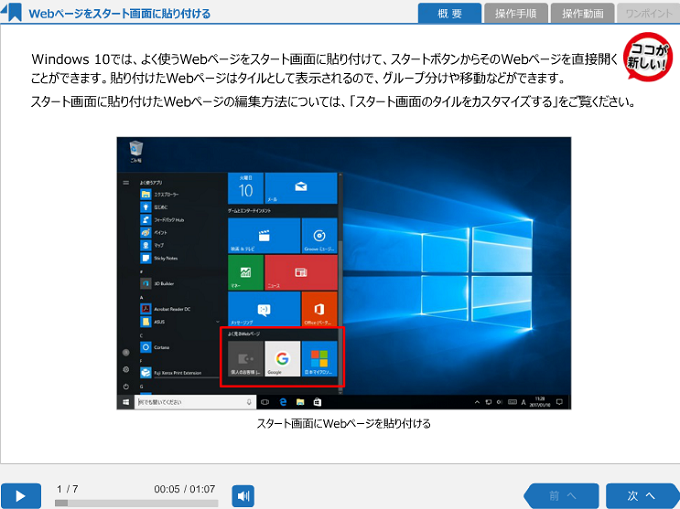Switch to the 概要 tab
This screenshot has width=680, height=509.
click(x=449, y=13)
